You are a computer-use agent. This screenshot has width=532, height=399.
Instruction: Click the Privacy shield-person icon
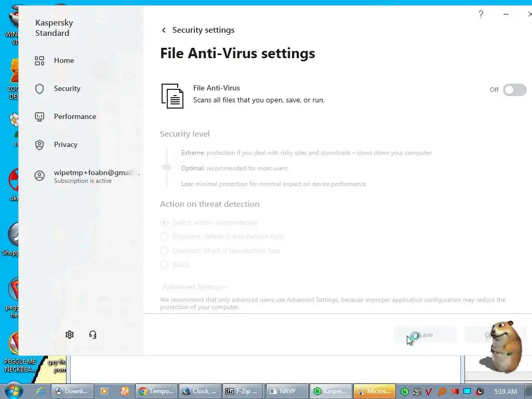click(x=39, y=145)
